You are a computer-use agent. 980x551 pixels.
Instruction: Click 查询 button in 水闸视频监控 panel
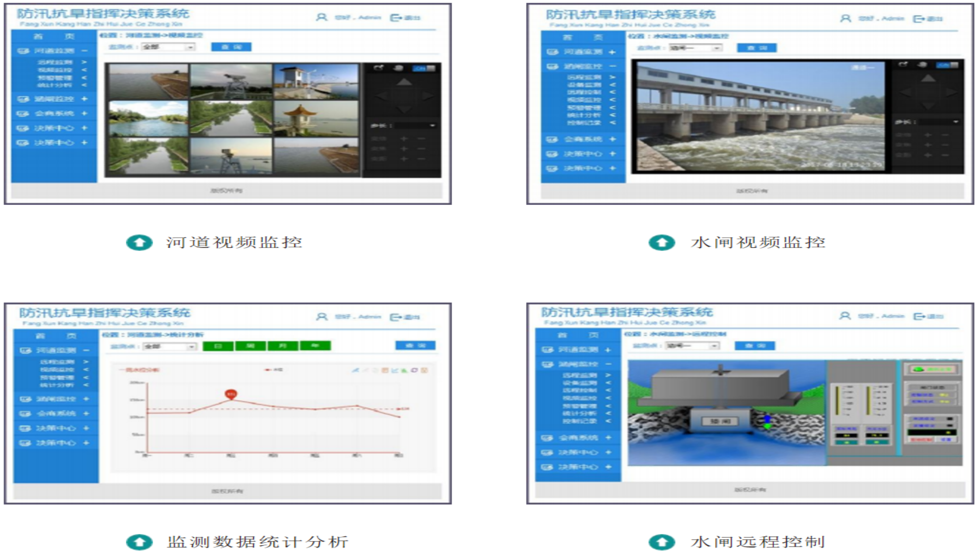point(757,48)
